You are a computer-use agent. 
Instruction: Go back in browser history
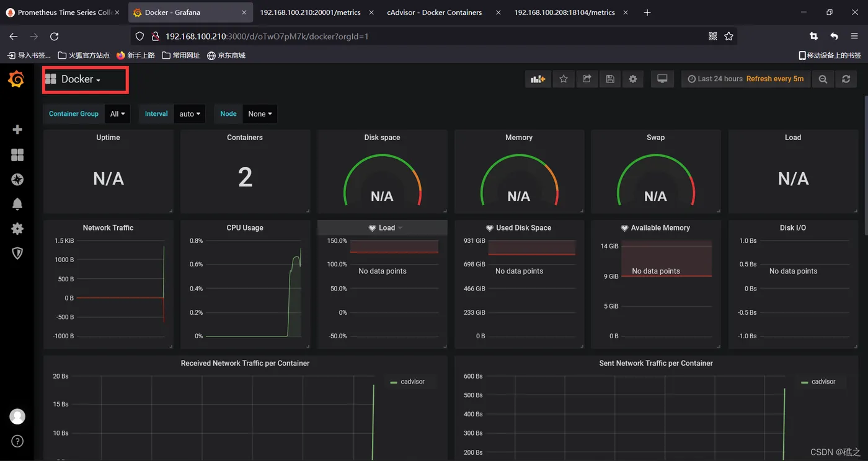(x=14, y=37)
